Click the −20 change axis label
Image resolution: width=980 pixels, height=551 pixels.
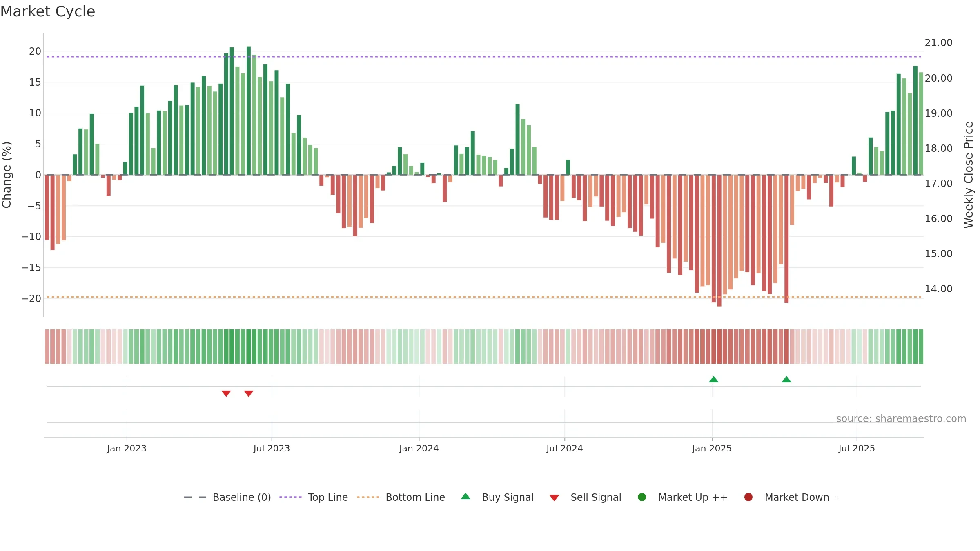click(x=31, y=298)
